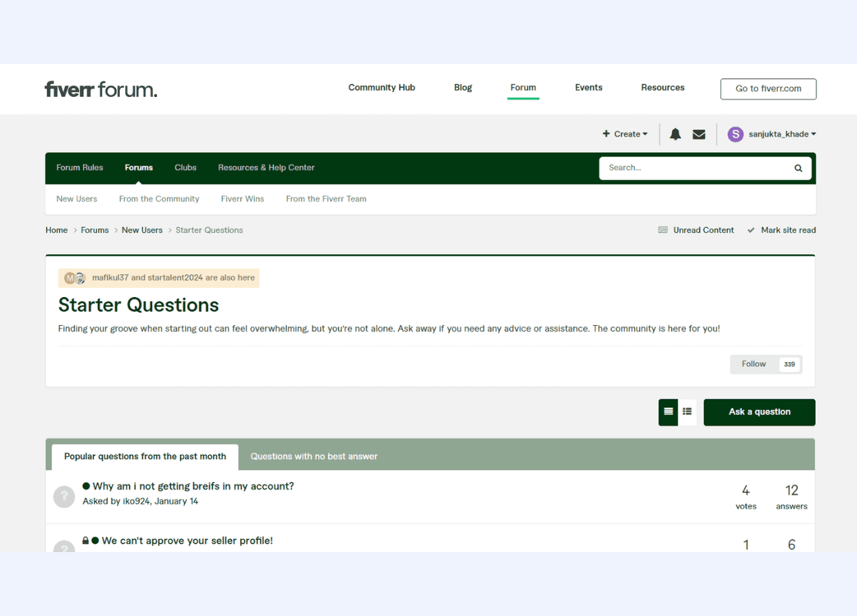857x616 pixels.
Task: Click the search magnifier icon
Action: point(798,168)
